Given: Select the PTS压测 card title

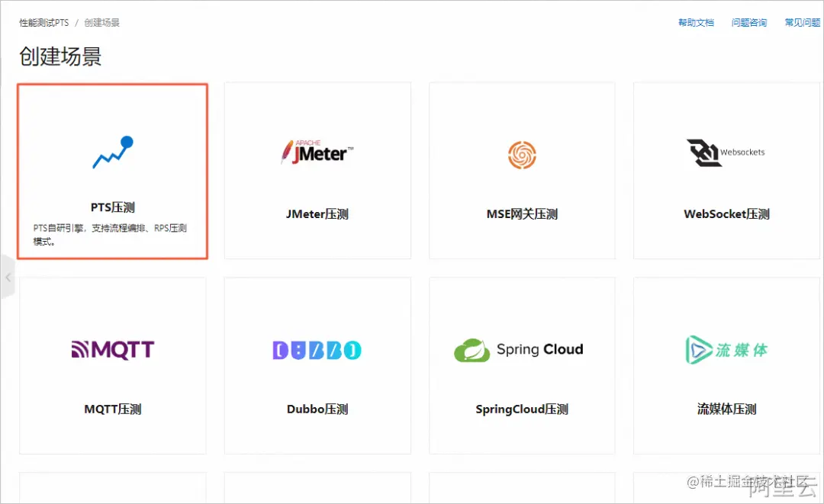Looking at the screenshot, I should 112,207.
